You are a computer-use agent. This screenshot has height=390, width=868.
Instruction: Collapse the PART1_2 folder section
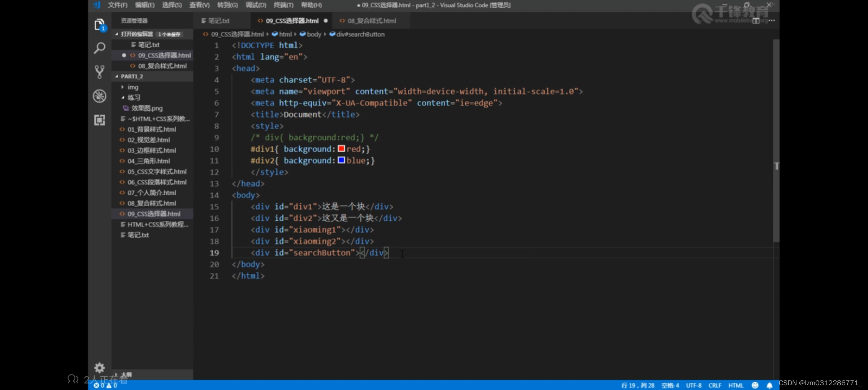click(116, 76)
